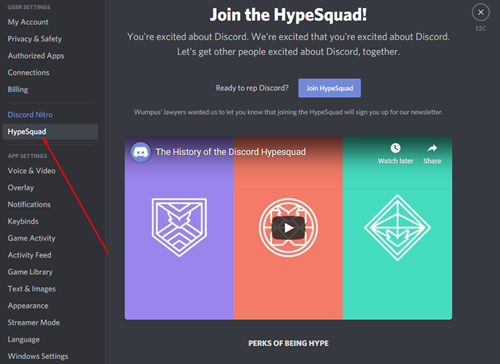Play the HypeSquad history video
Screen dimensions: 500x364
click(x=288, y=228)
